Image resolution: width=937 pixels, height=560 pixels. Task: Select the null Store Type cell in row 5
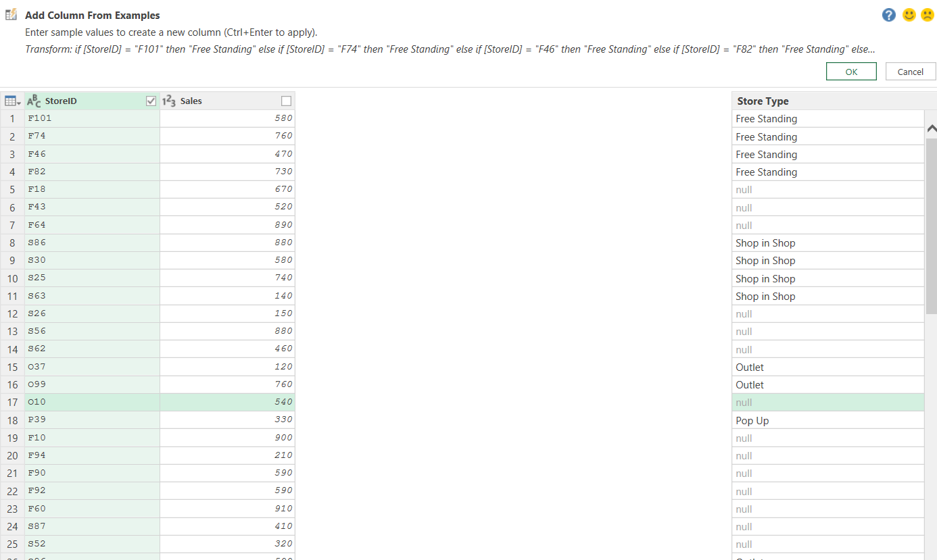pos(827,190)
